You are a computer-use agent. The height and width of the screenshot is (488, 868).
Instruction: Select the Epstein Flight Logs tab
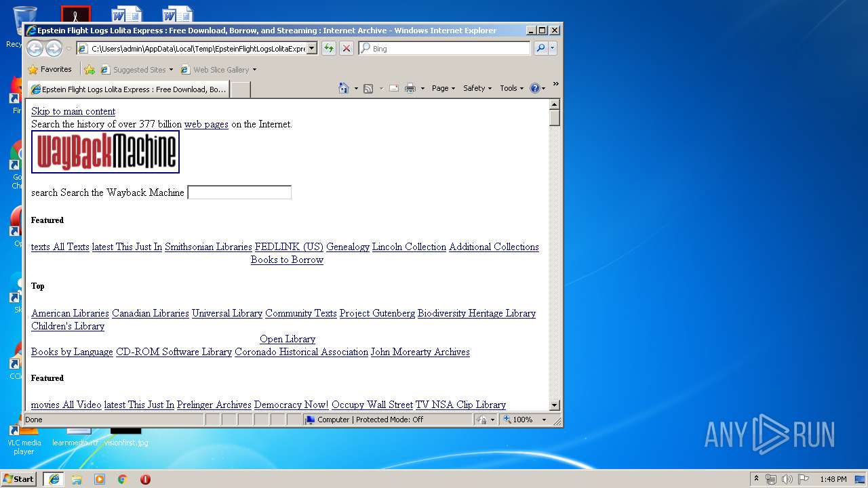128,89
